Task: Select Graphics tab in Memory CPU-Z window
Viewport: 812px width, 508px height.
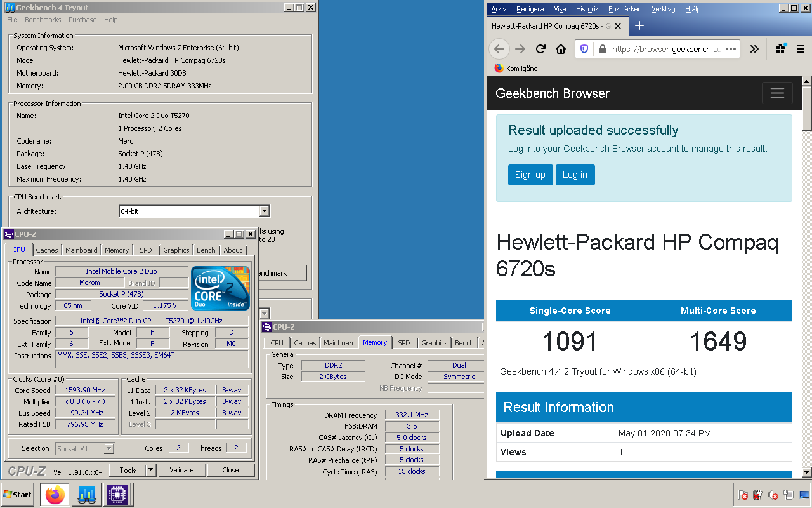Action: (x=435, y=343)
